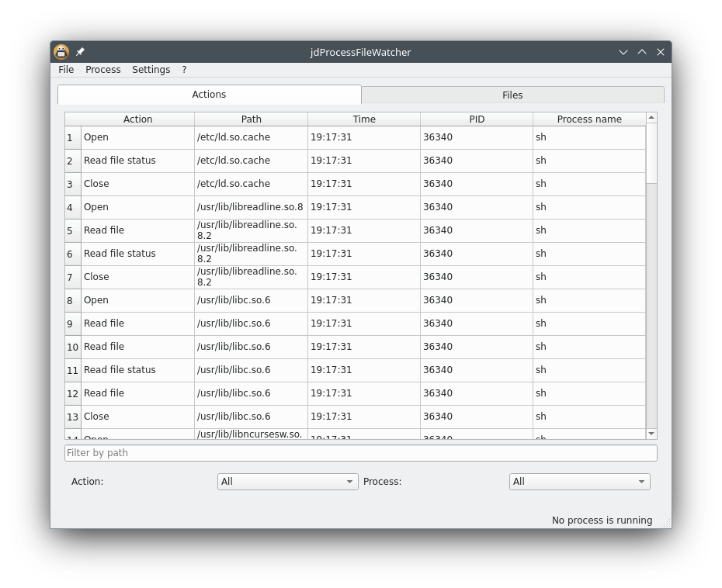Sort by the Path column header
The height and width of the screenshot is (588, 722).
[251, 119]
